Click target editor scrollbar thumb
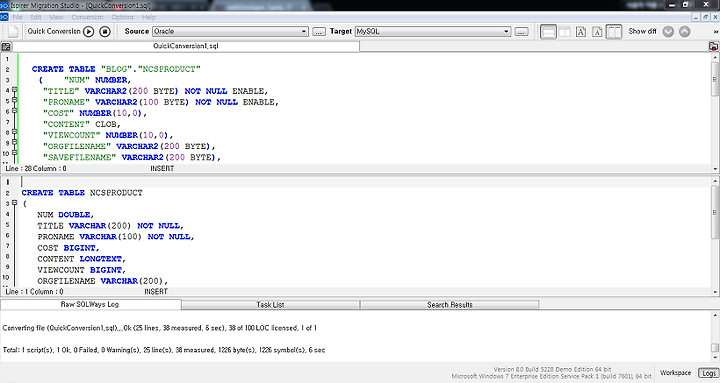This screenshot has width=720, height=383. (x=715, y=213)
